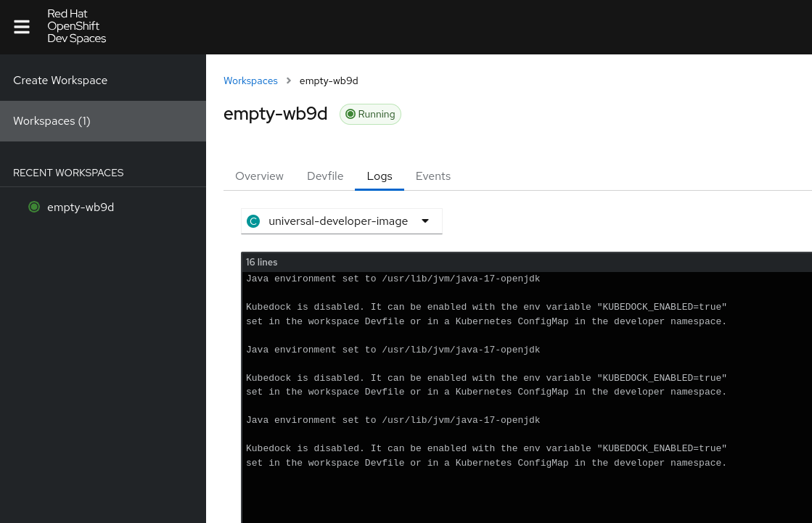The height and width of the screenshot is (523, 812).
Task: Open Create Workspace in sidebar
Action: click(x=103, y=81)
